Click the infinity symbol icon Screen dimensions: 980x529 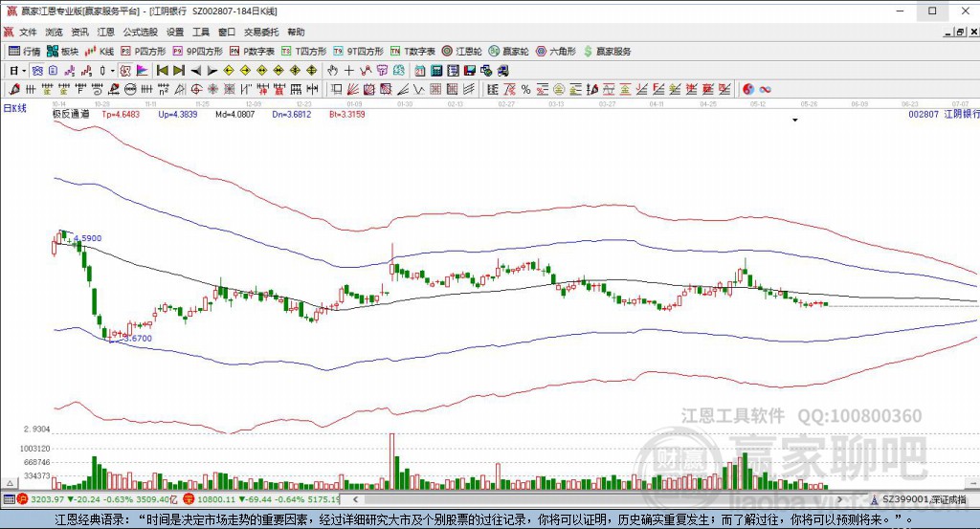click(x=765, y=89)
